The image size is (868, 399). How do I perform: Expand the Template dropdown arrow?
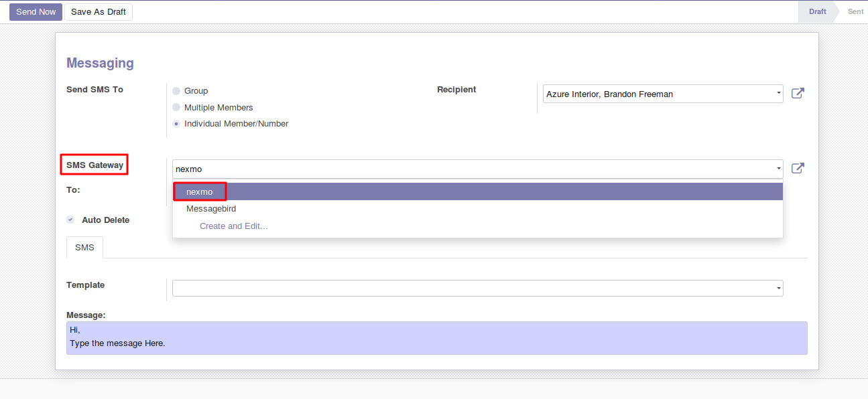click(x=778, y=289)
